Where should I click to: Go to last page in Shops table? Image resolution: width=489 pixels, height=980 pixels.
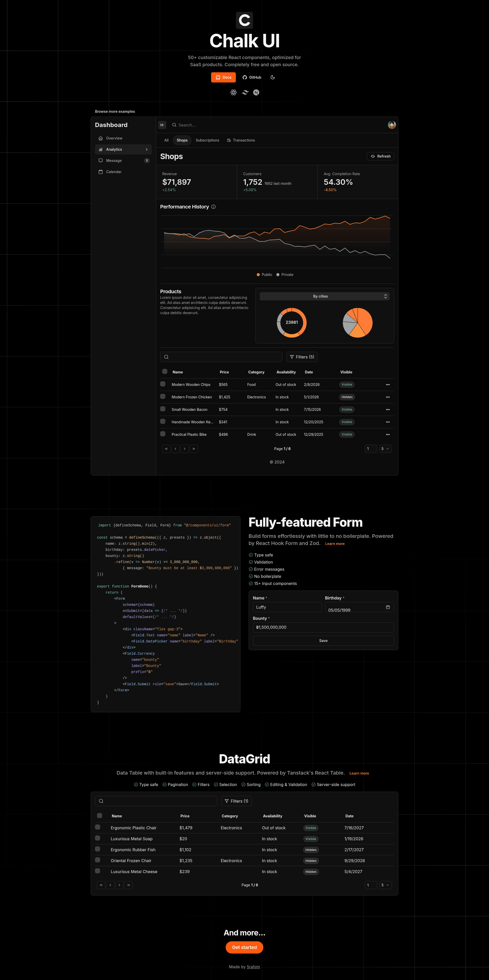(194, 449)
